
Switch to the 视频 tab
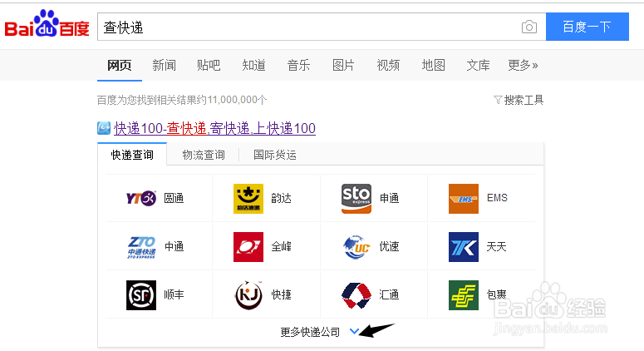coord(388,65)
